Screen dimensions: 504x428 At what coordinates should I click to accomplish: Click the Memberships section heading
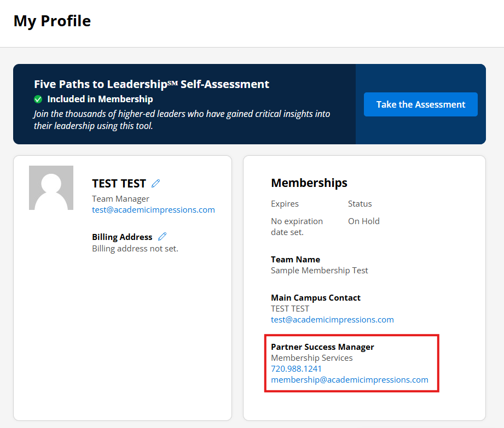(x=309, y=183)
